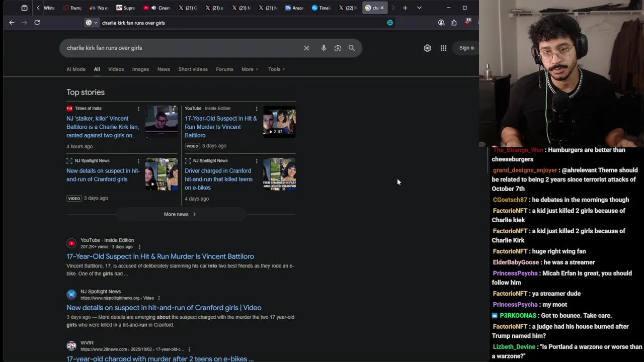The width and height of the screenshot is (644, 362).
Task: Expand the More filters dropdown
Action: 250,69
